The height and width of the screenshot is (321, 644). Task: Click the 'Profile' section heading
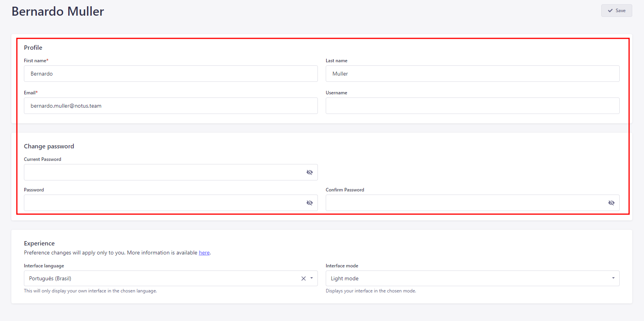coord(33,48)
